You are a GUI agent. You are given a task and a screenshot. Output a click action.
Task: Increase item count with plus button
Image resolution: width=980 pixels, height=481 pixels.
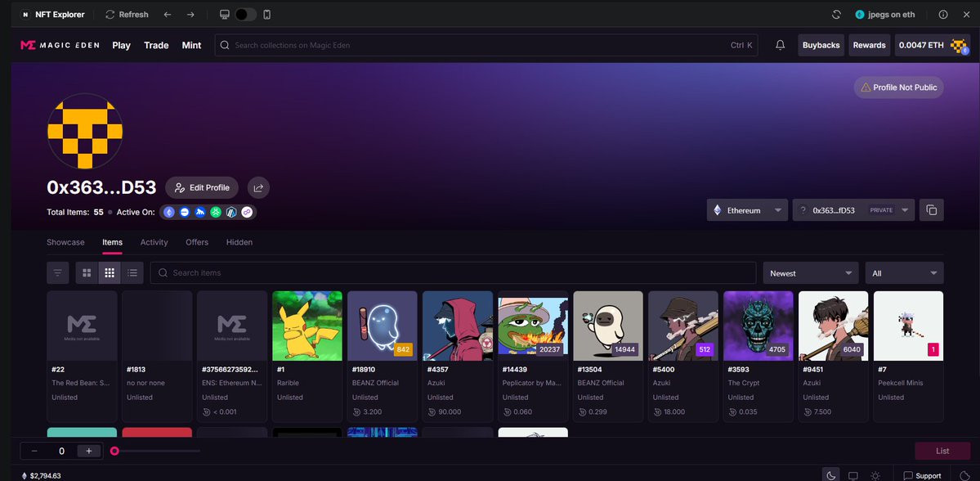click(x=89, y=451)
